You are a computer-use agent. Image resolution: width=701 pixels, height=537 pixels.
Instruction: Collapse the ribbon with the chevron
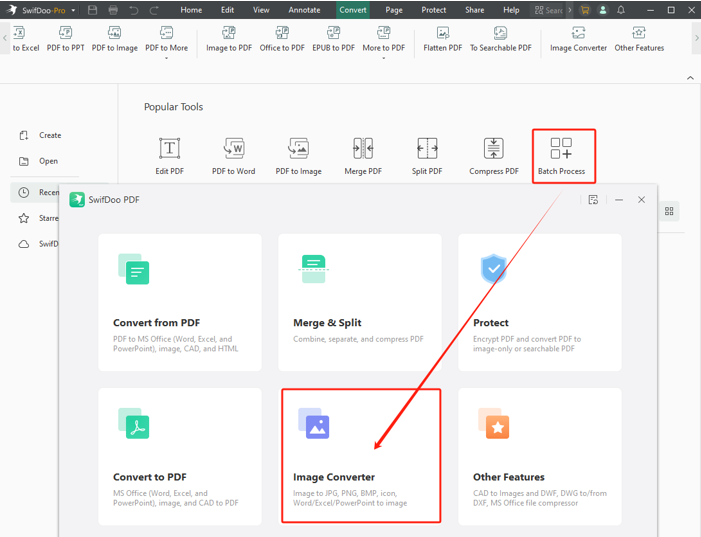tap(690, 78)
